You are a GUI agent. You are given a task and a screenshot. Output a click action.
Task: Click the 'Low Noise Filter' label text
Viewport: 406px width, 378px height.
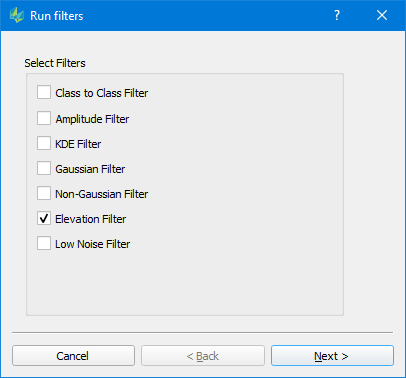[x=93, y=244]
